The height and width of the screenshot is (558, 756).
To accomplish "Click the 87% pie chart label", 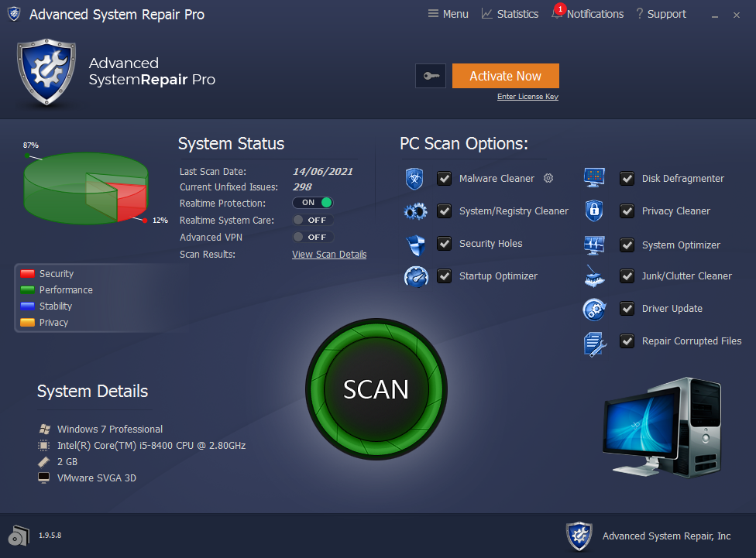I will tap(31, 145).
